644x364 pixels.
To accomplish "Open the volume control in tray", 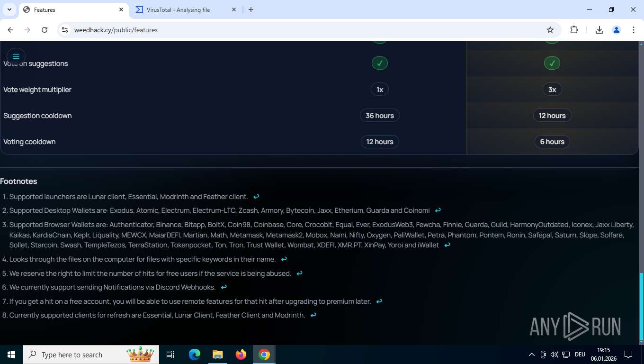I will (x=555, y=355).
